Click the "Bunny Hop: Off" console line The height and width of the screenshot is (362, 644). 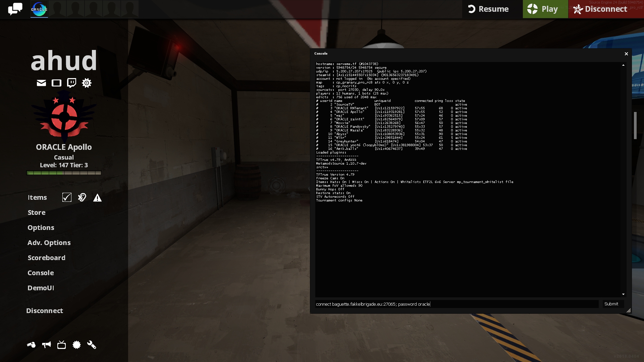coord(330,189)
